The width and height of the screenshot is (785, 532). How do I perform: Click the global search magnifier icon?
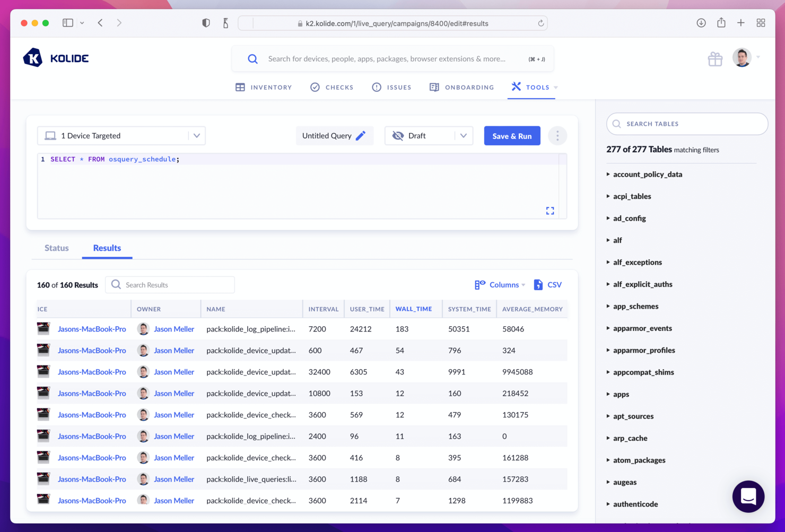tap(253, 59)
